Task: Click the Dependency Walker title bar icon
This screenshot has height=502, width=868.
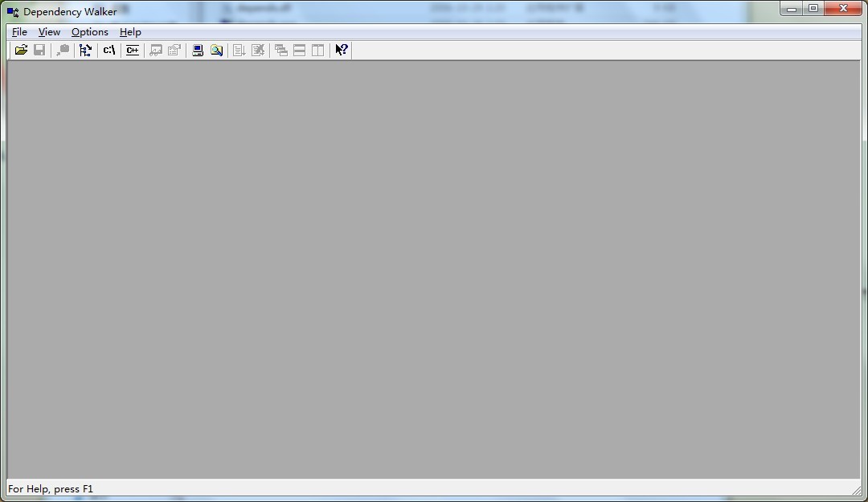Action: coord(13,12)
